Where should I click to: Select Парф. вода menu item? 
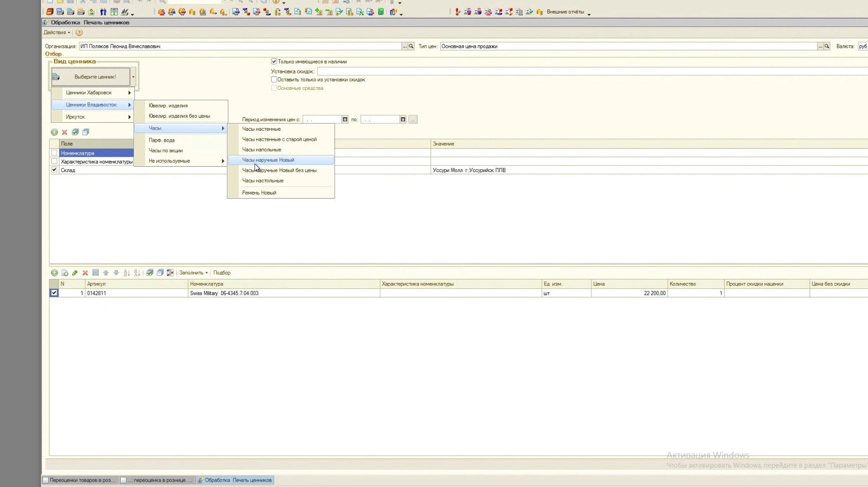click(x=181, y=140)
